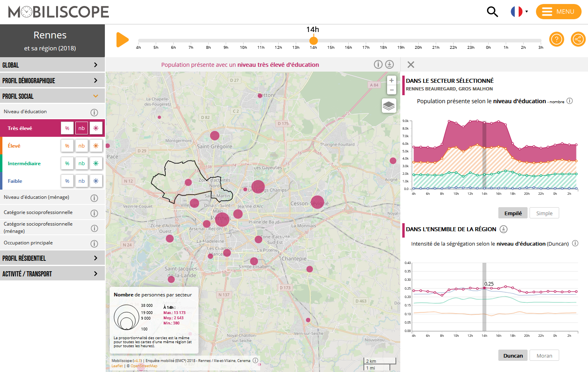Select the Les Longs Champs population circle

tap(258, 187)
